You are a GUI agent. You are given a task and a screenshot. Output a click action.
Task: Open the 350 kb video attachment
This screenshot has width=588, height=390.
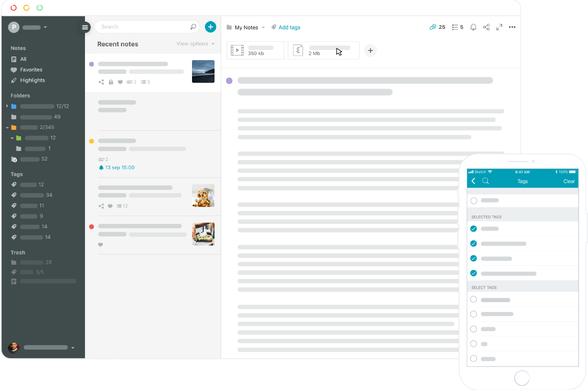click(x=255, y=50)
